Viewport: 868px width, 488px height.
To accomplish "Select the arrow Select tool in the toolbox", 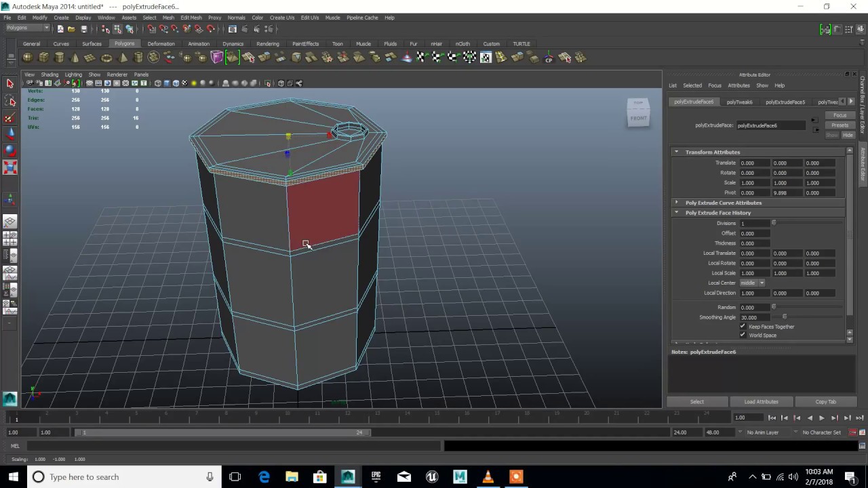I will 10,83.
